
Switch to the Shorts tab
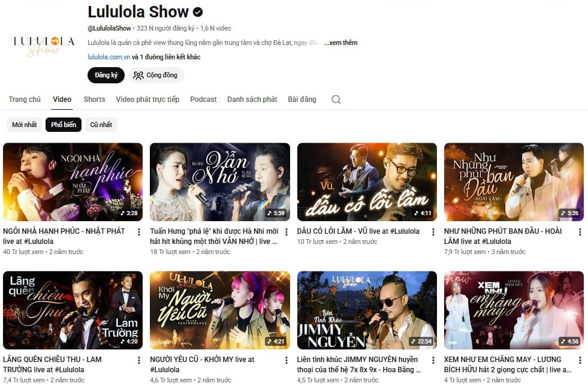94,99
